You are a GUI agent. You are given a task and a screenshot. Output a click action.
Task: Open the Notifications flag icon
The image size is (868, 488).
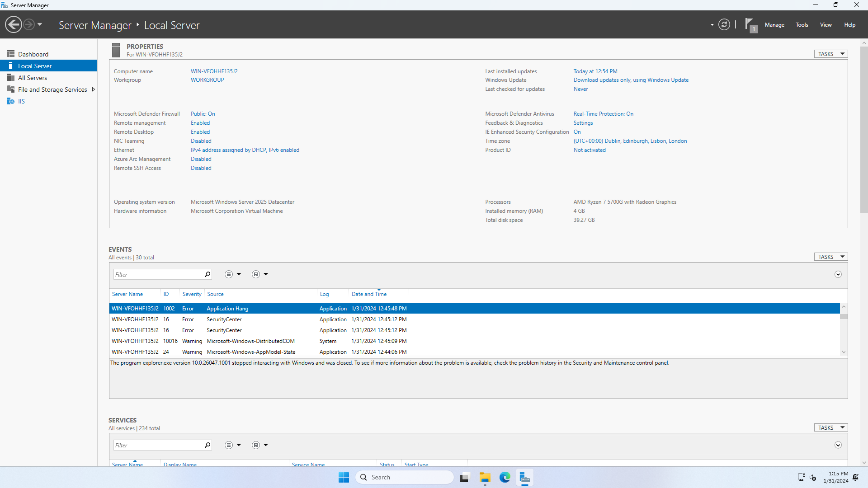click(x=750, y=25)
